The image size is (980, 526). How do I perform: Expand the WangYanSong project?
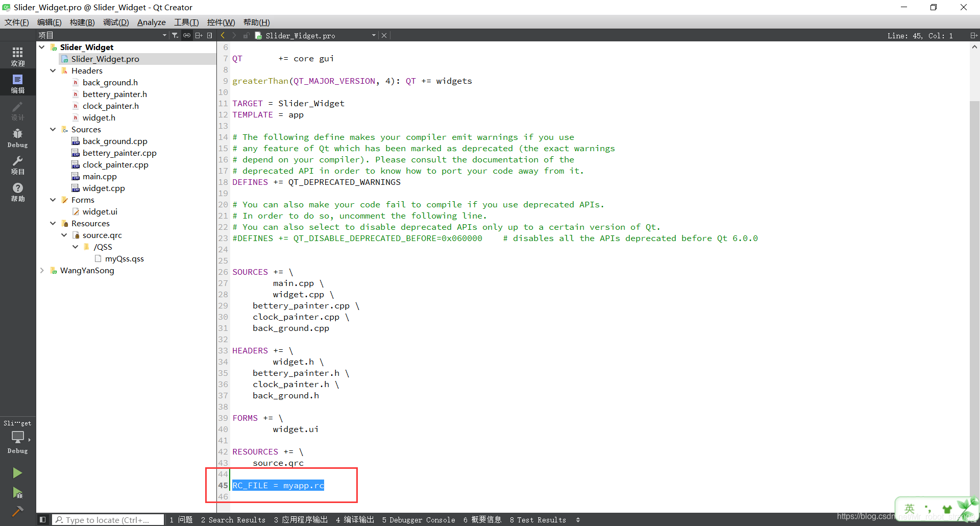pos(42,270)
